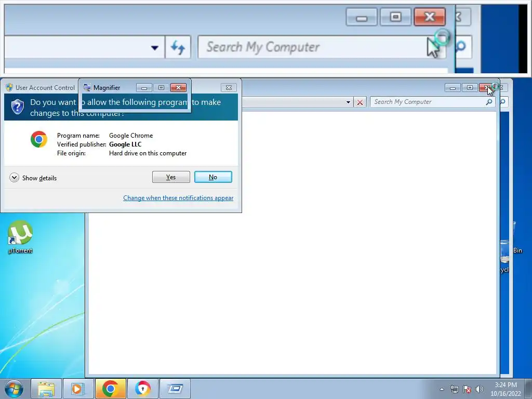Screen dimensions: 532x399
Task: Click the volume speaker tray icon
Action: [479, 389]
